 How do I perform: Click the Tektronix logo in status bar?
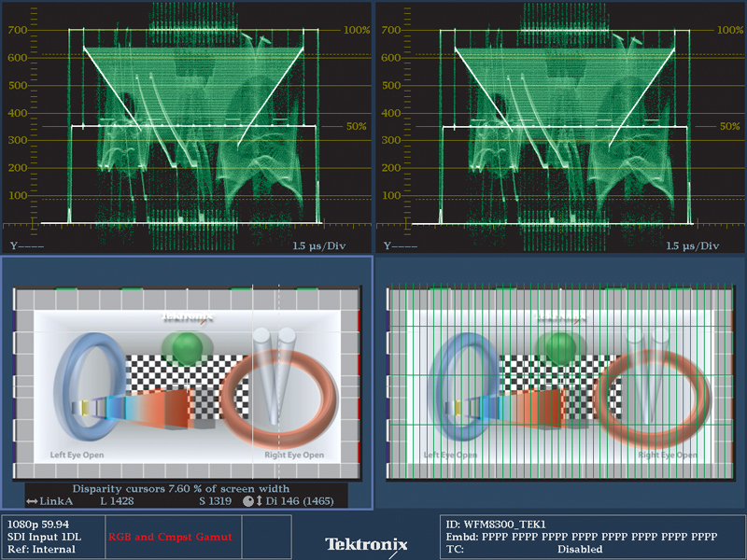coord(365,543)
